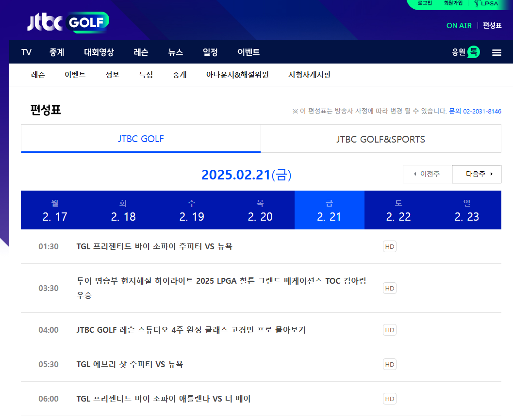The width and height of the screenshot is (513, 420).
Task: Open 중계 main menu item
Action: click(x=57, y=52)
